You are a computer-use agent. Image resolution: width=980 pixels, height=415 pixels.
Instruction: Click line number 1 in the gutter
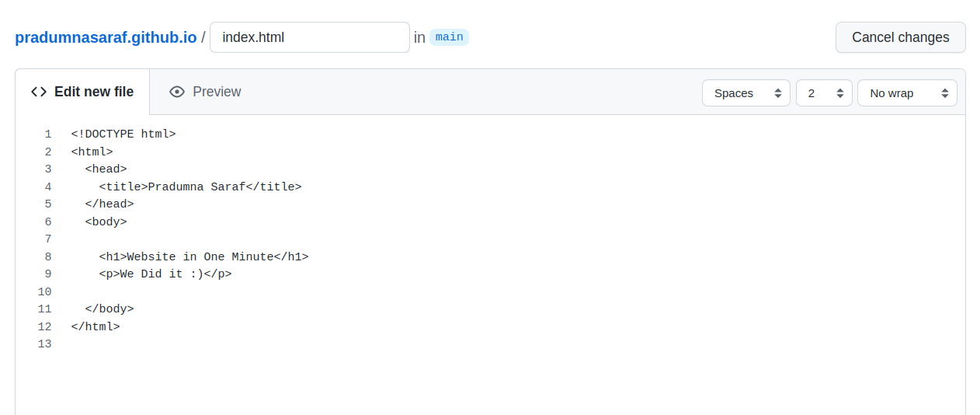coord(48,134)
